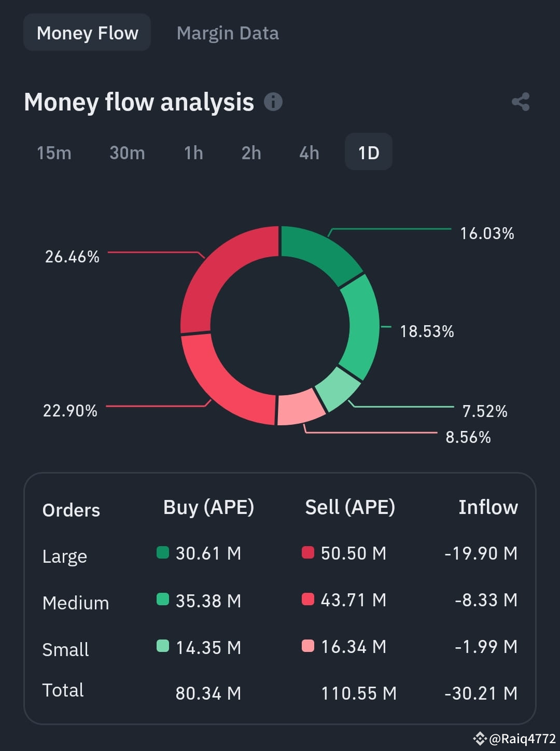
Task: Select the 30m time interval
Action: pyautogui.click(x=127, y=152)
